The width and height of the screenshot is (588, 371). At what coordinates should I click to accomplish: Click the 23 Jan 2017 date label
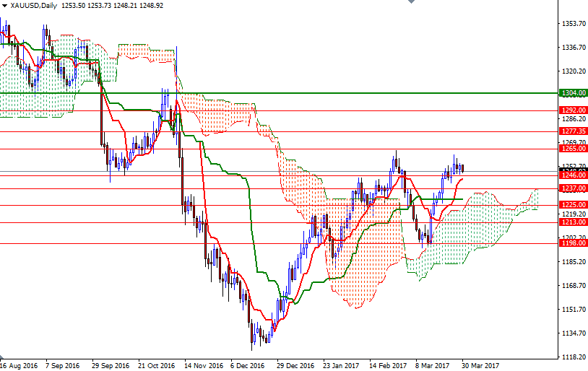[341, 365]
